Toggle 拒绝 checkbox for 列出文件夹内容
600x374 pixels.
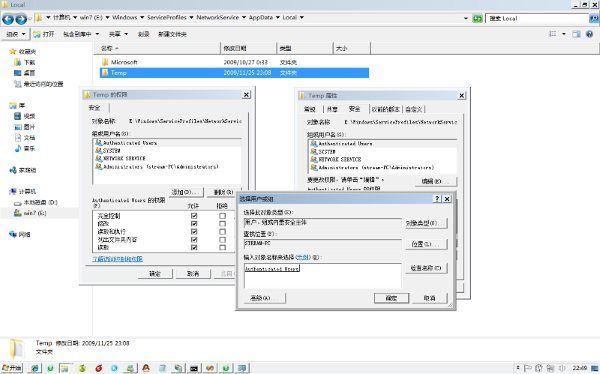coord(222,240)
